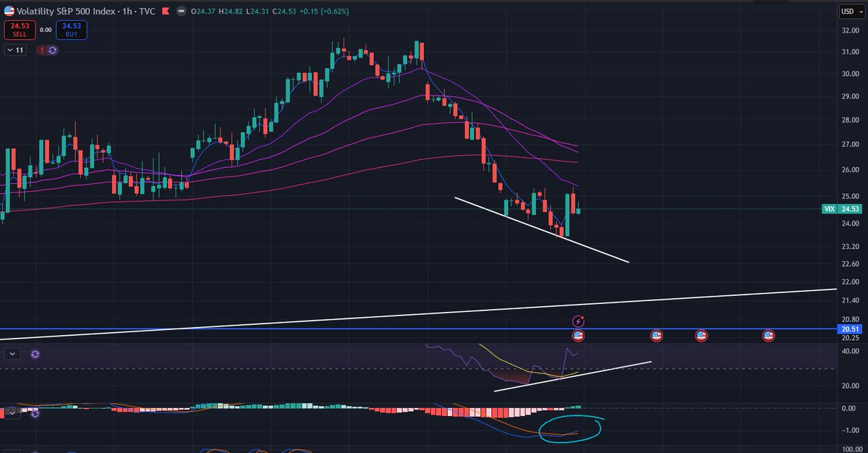Expand the RSI pane legend chevron
The width and height of the screenshot is (868, 453).
12,354
